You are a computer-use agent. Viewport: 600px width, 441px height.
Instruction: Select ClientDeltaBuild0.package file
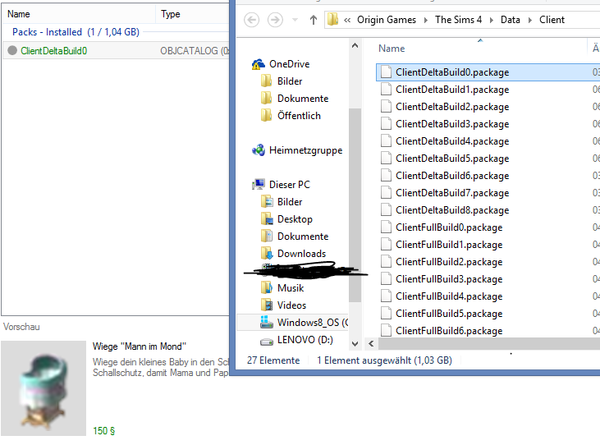[x=452, y=72]
